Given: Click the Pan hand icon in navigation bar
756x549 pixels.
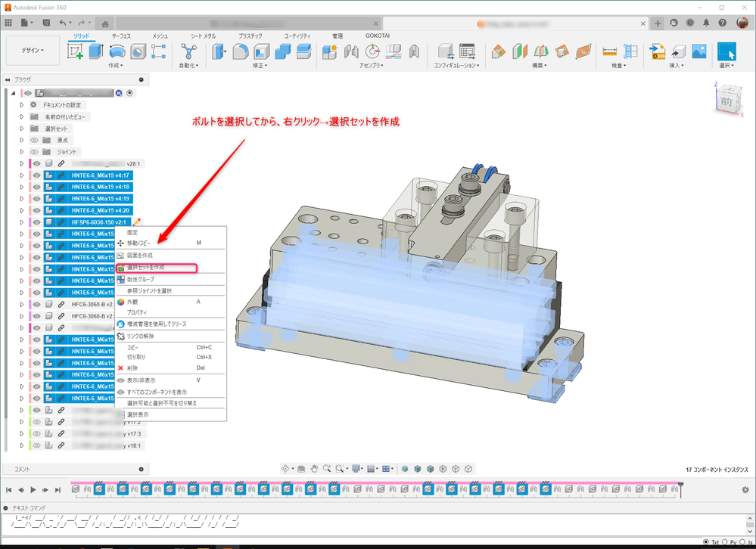Looking at the screenshot, I should 314,469.
